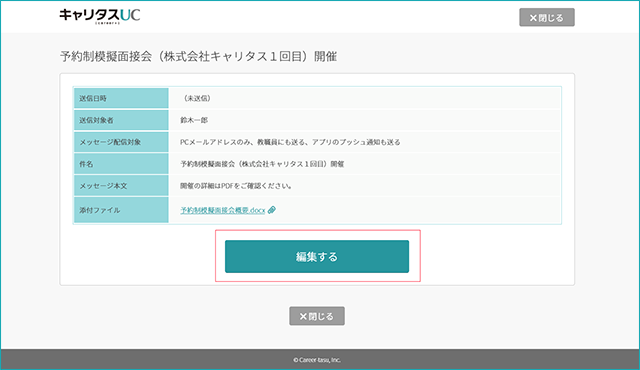640x370 pixels.
Task: Select the メッセージ配信対象 label cell
Action: click(x=121, y=142)
